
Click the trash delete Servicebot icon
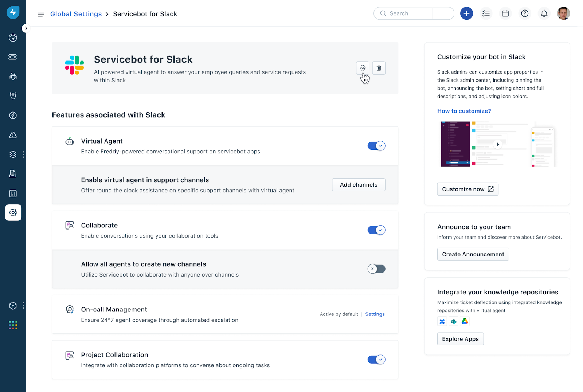[x=379, y=68]
